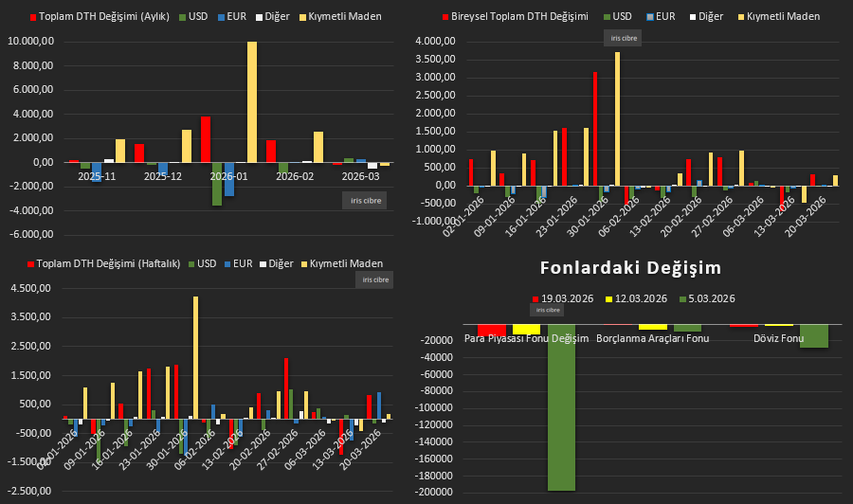
Task: Click the tallest yellow bar in the weekly chart
Action: (x=196, y=358)
